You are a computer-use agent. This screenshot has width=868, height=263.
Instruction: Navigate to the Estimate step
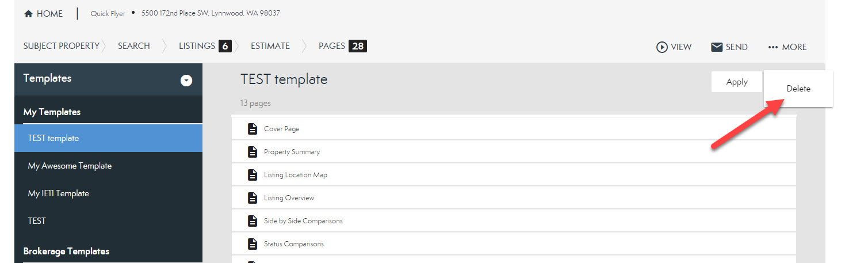270,46
